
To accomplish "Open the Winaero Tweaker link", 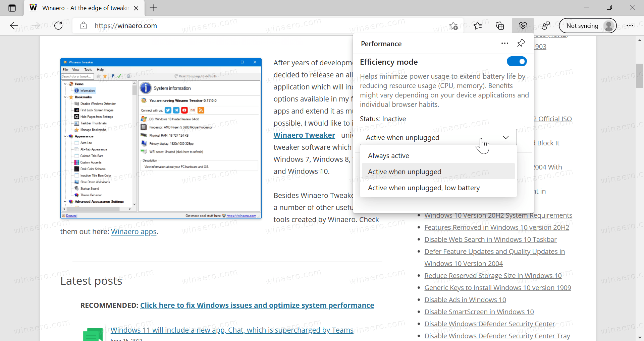I will click(304, 135).
